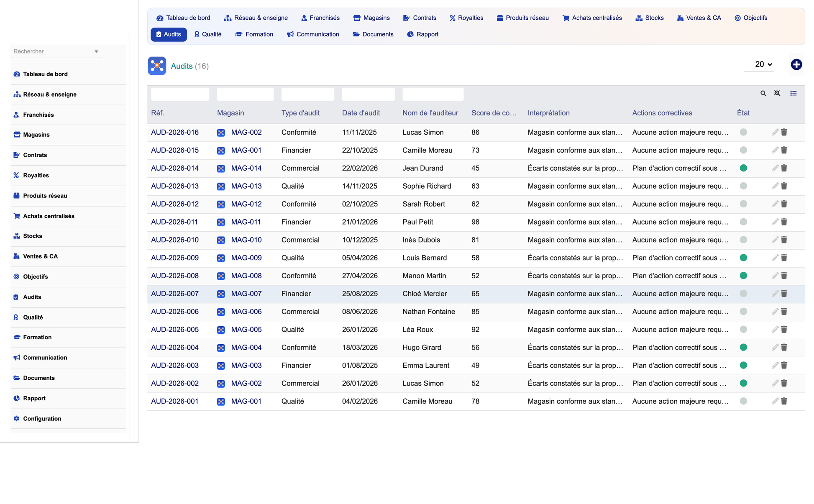Click grey status dot for AUD-2026-016
Image resolution: width=814 pixels, height=504 pixels.
(743, 132)
